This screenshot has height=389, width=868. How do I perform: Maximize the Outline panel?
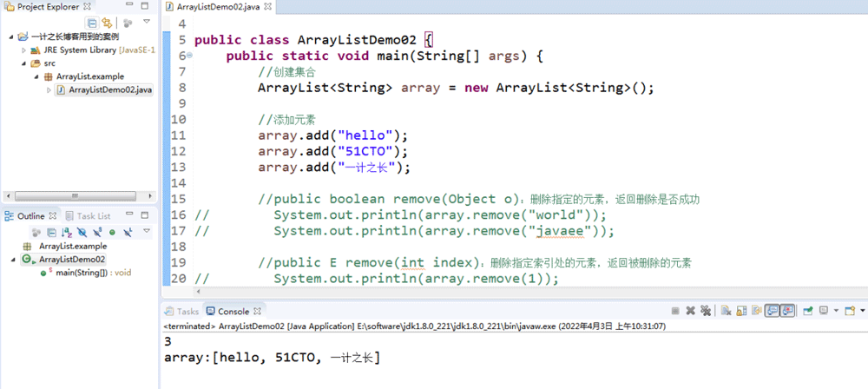[x=144, y=215]
